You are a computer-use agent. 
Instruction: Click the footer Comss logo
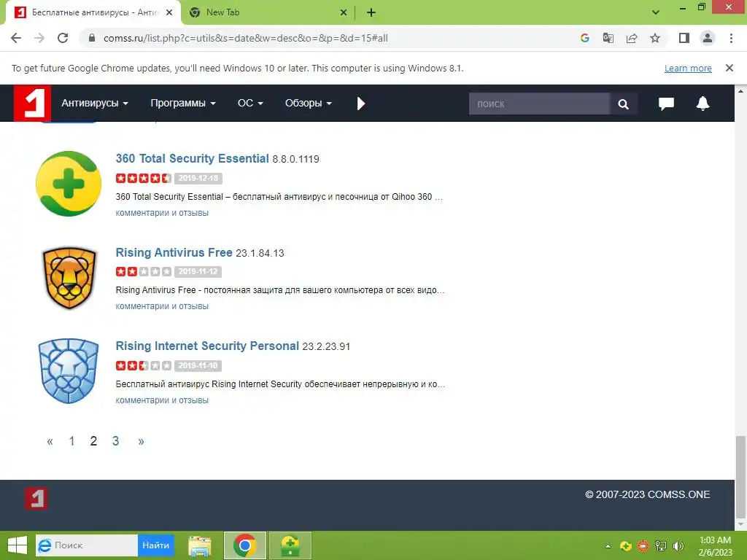36,499
